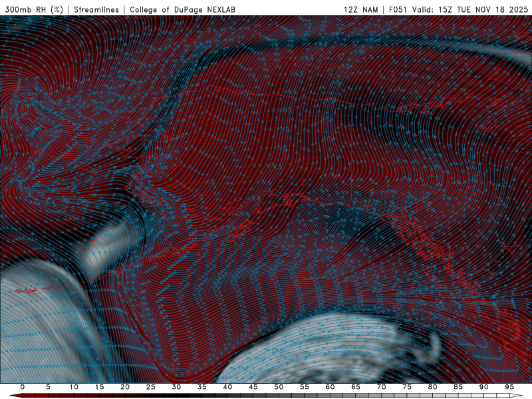Screen dimensions: 532x399
Task: Select the "30" value on the colorbar
Action: pyautogui.click(x=176, y=387)
